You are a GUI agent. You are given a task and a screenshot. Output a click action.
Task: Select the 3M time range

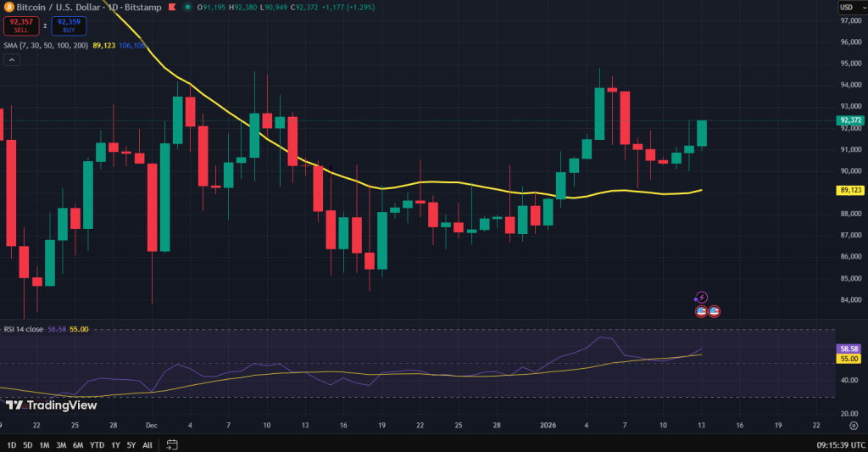tap(61, 445)
